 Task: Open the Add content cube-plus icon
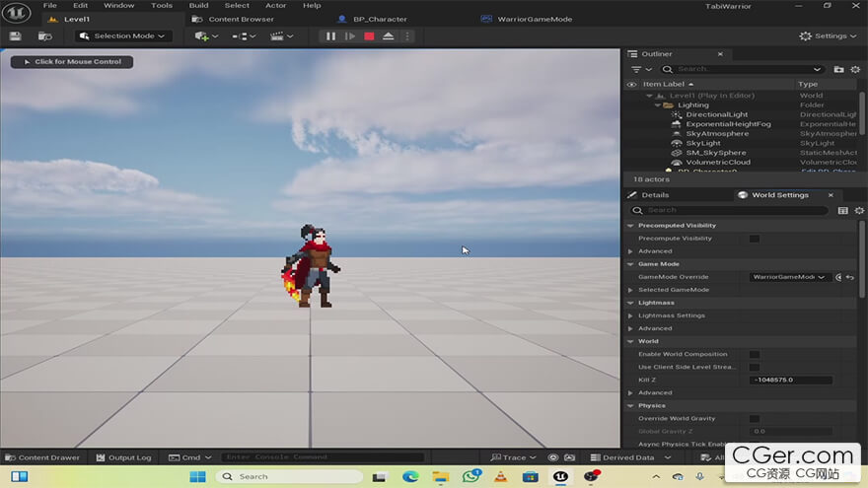tap(206, 35)
